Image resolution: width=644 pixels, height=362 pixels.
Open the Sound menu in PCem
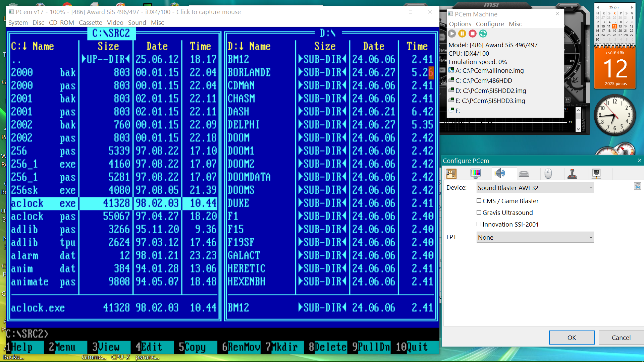[x=137, y=22]
